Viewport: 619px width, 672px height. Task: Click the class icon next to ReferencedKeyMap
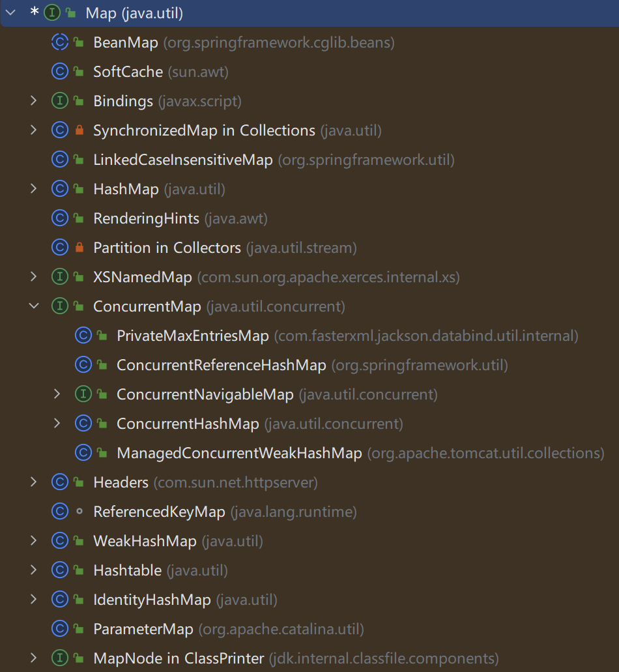click(x=59, y=511)
